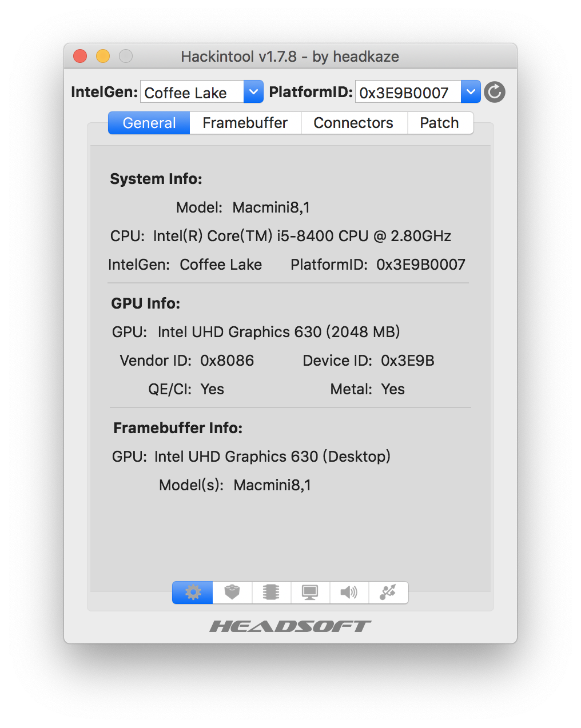Click the Metal Yes value
Viewport: 581px width, 728px height.
point(393,389)
